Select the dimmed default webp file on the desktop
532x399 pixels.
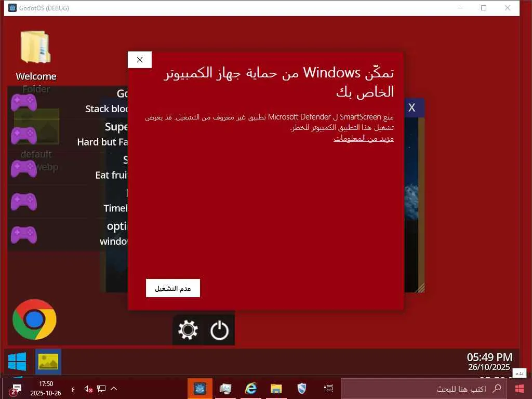click(x=36, y=139)
